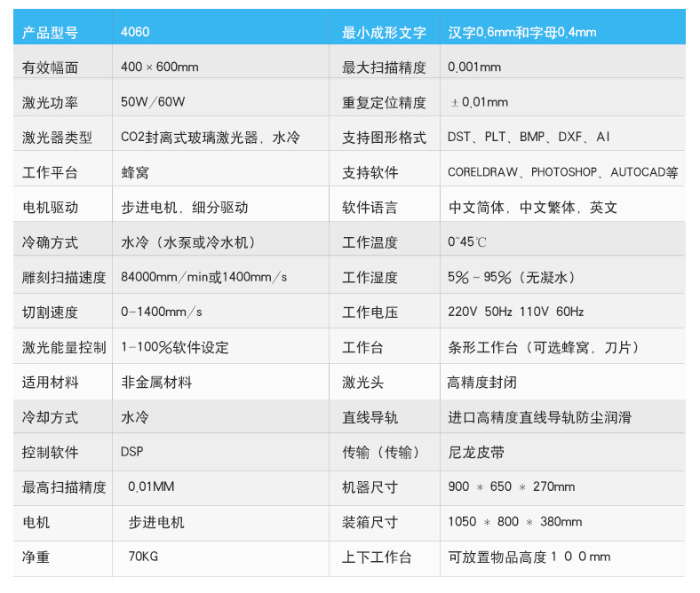The width and height of the screenshot is (700, 593).
Task: Click the '最高扫描精度' label
Action: (64, 487)
